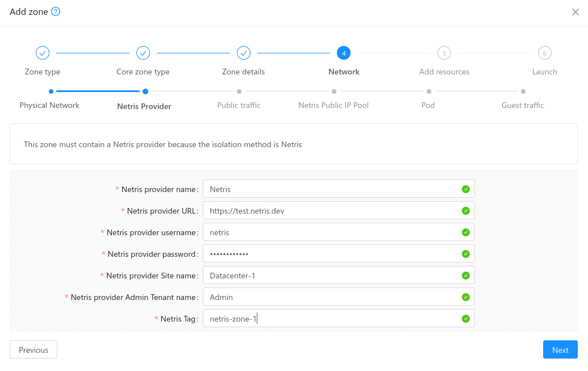Click the green checkmark beside Netris Tag field
Viewport: 588px width, 371px height.
[465, 318]
